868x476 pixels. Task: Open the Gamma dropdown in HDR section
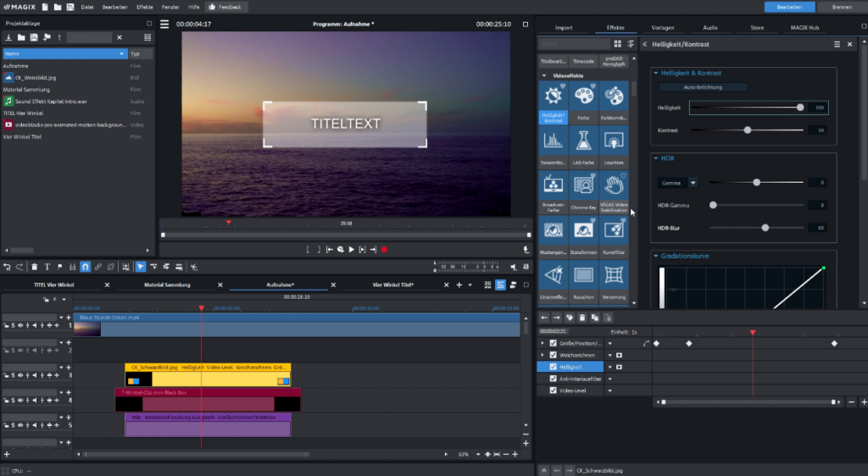693,182
